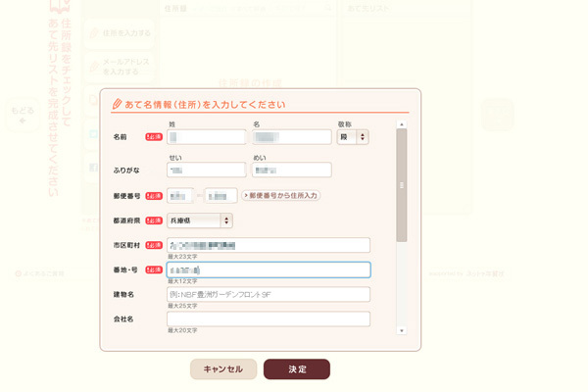Confirm with the 決定 button

[x=296, y=369]
